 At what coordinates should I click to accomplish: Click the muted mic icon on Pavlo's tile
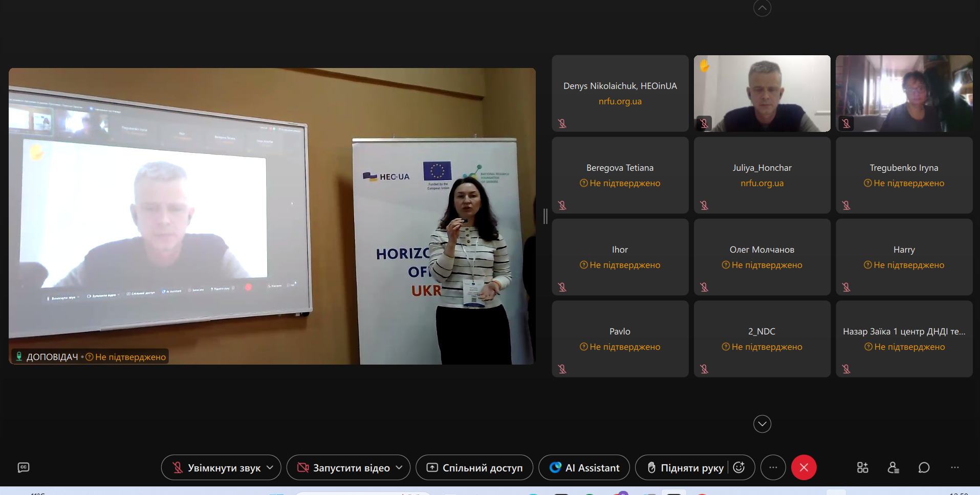(562, 369)
